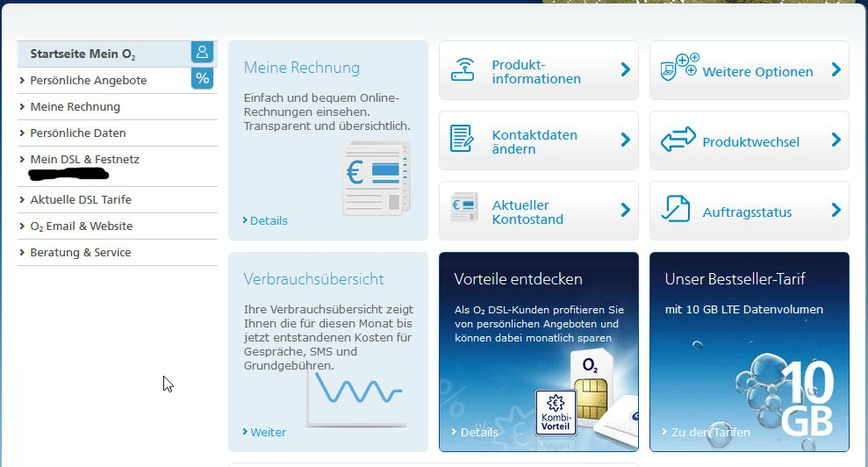Go to Persönliche Daten in sidebar
Image resolution: width=868 pixels, height=467 pixels.
78,133
